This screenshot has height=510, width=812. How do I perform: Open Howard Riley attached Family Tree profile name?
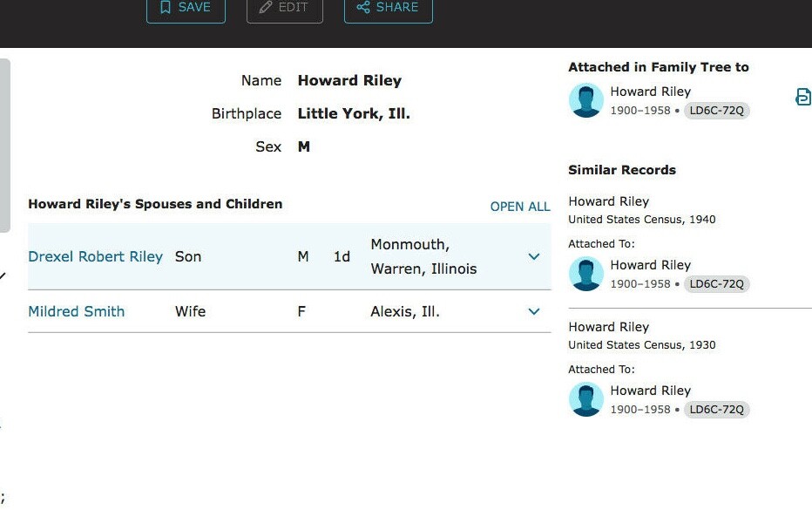click(650, 92)
